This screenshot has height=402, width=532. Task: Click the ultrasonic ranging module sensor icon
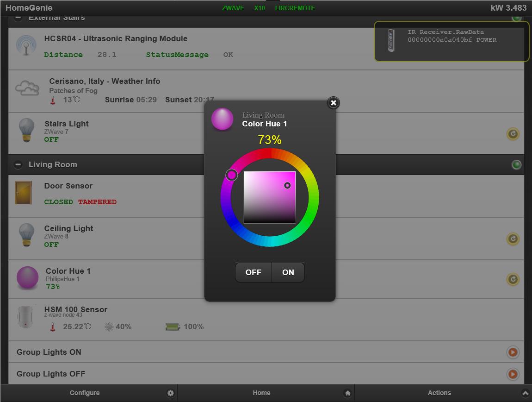coord(26,46)
